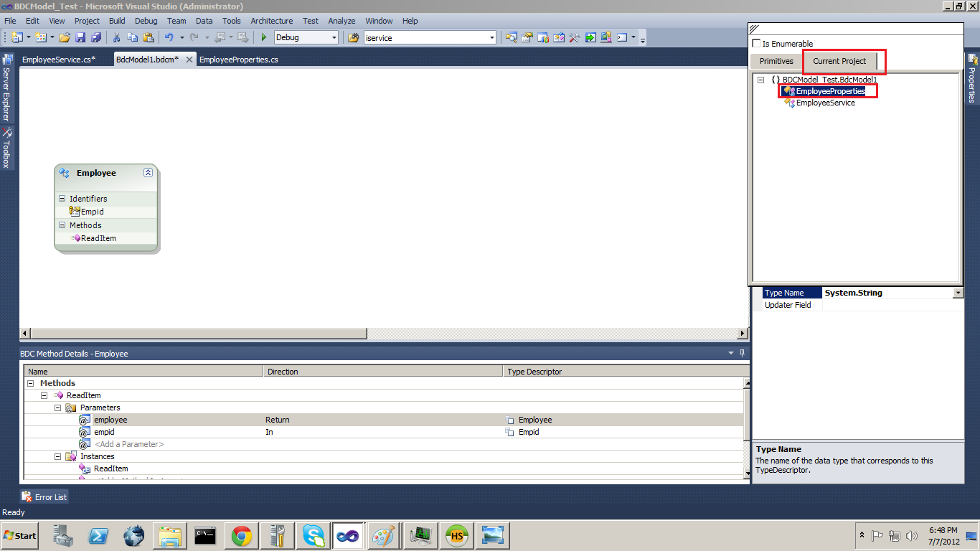Click the Save All toolbar icon
The image size is (980, 551).
tap(96, 37)
